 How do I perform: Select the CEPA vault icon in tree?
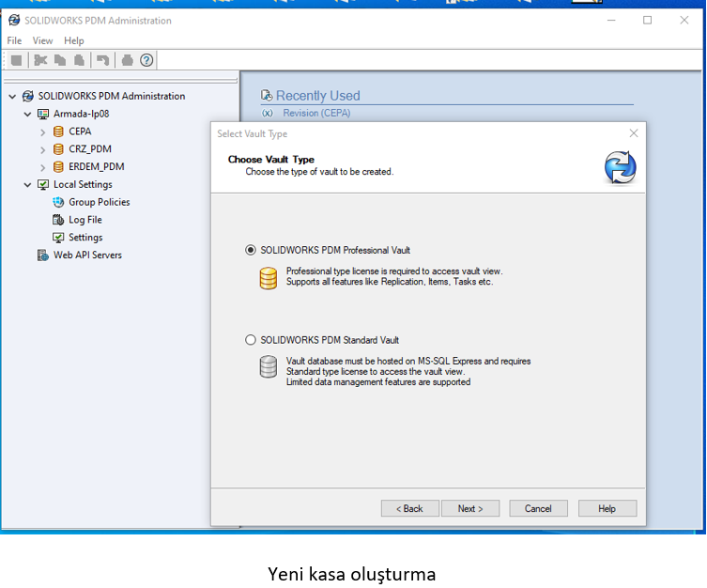(x=58, y=132)
